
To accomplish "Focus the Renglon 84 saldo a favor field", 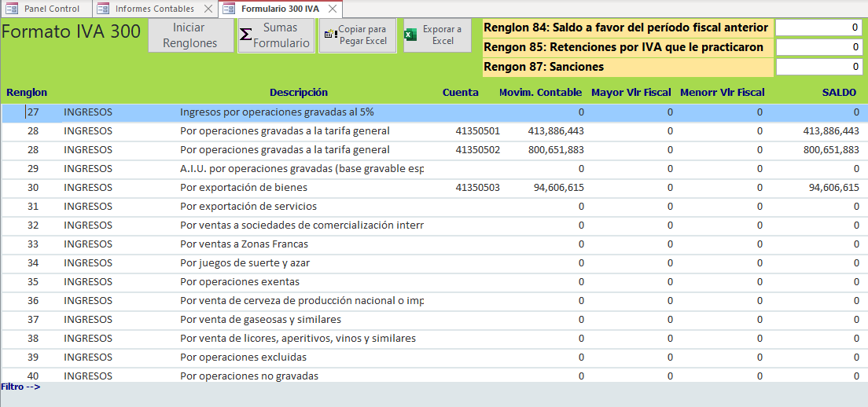I will (818, 27).
